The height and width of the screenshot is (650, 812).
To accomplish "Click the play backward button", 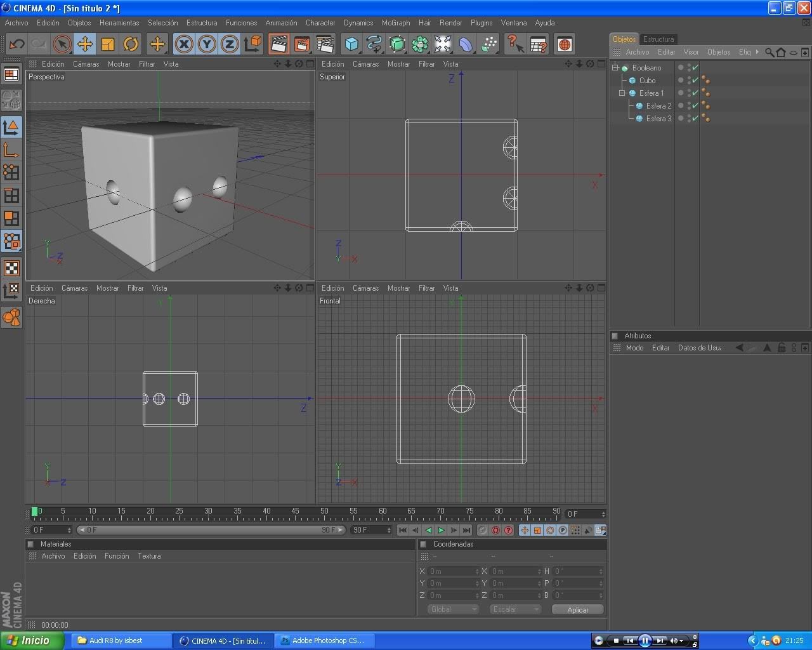I will (x=428, y=530).
